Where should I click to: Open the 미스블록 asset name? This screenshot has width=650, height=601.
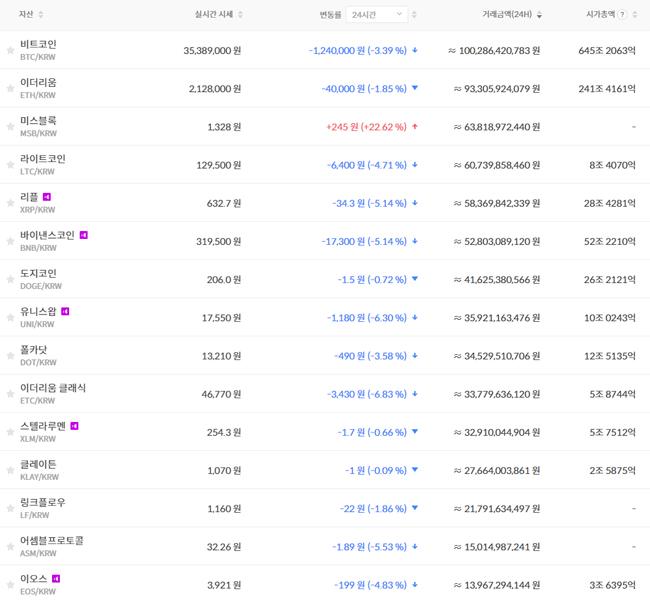pyautogui.click(x=38, y=121)
